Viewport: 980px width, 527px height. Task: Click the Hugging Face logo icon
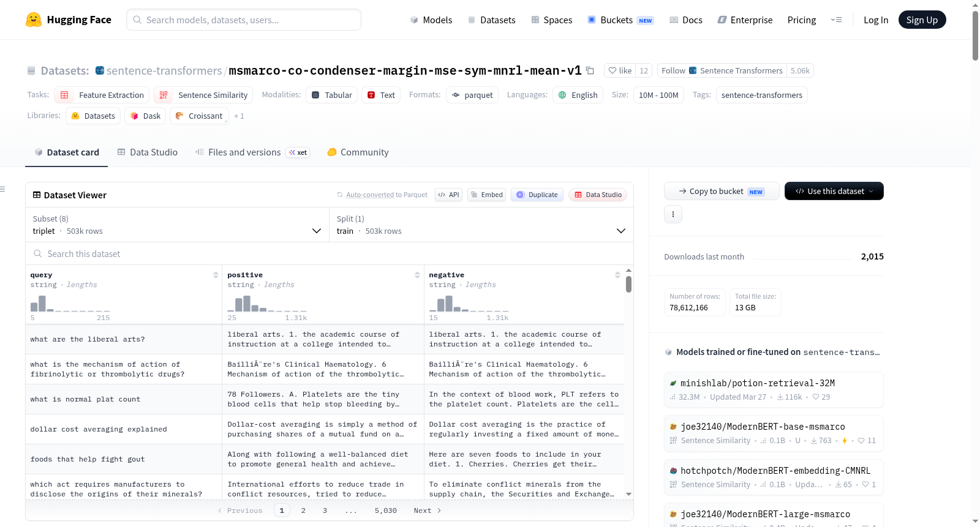click(34, 20)
